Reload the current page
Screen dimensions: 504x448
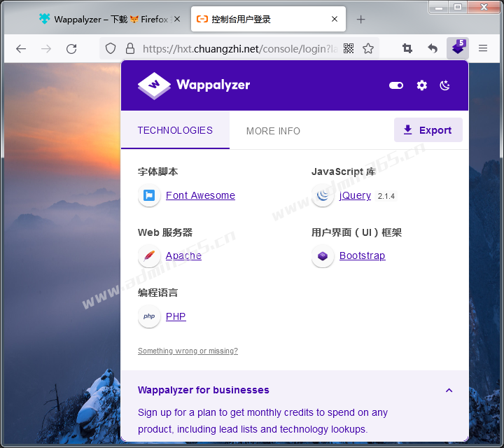click(71, 49)
